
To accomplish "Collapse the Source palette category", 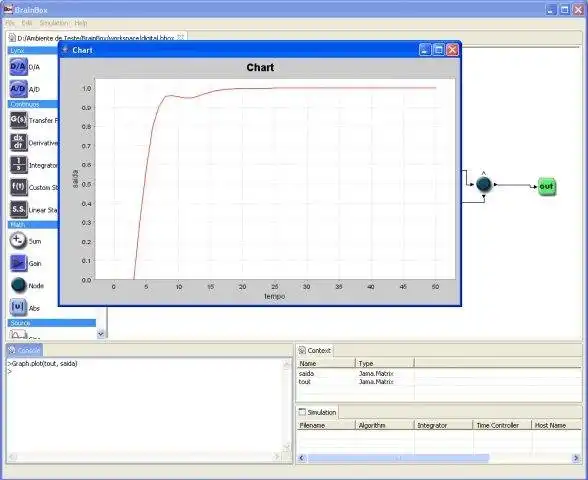I will (x=52, y=323).
